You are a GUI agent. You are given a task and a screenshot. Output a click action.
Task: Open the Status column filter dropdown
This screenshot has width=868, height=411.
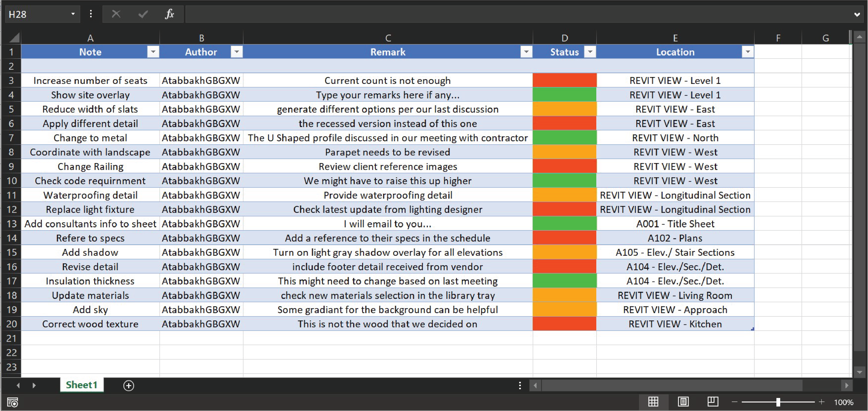(x=590, y=52)
